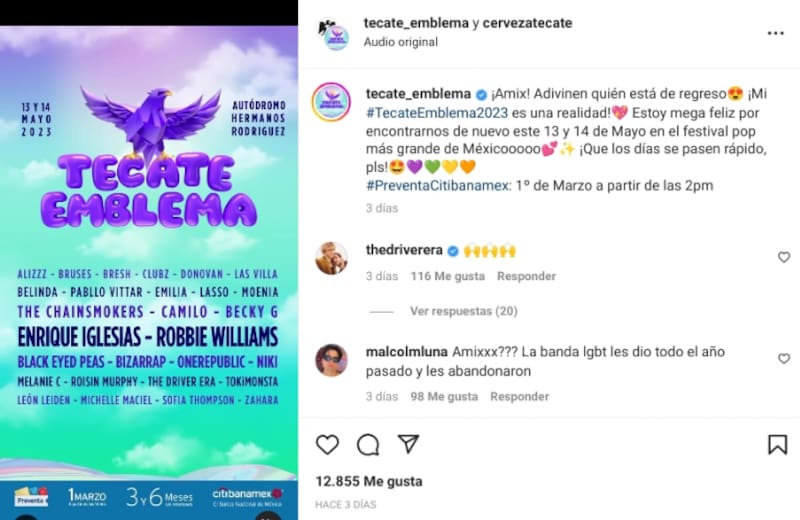Open the caption's tecate_emblema avatar
The height and width of the screenshot is (520, 800).
coord(331,102)
